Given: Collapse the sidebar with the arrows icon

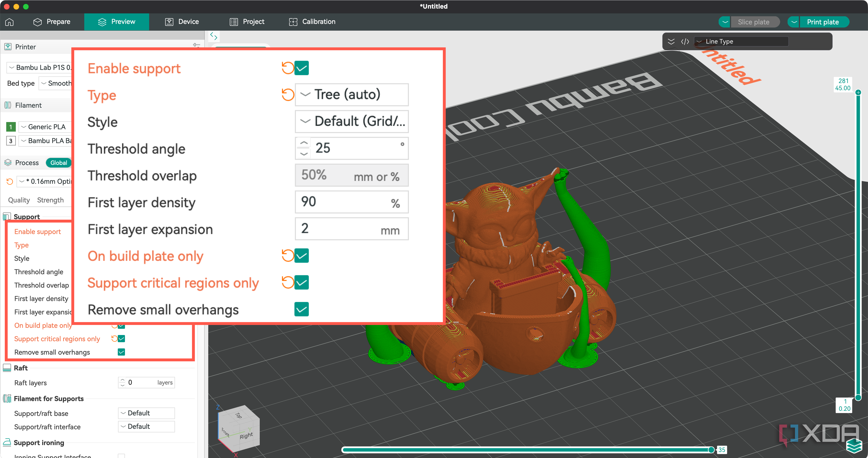Looking at the screenshot, I should (214, 36).
